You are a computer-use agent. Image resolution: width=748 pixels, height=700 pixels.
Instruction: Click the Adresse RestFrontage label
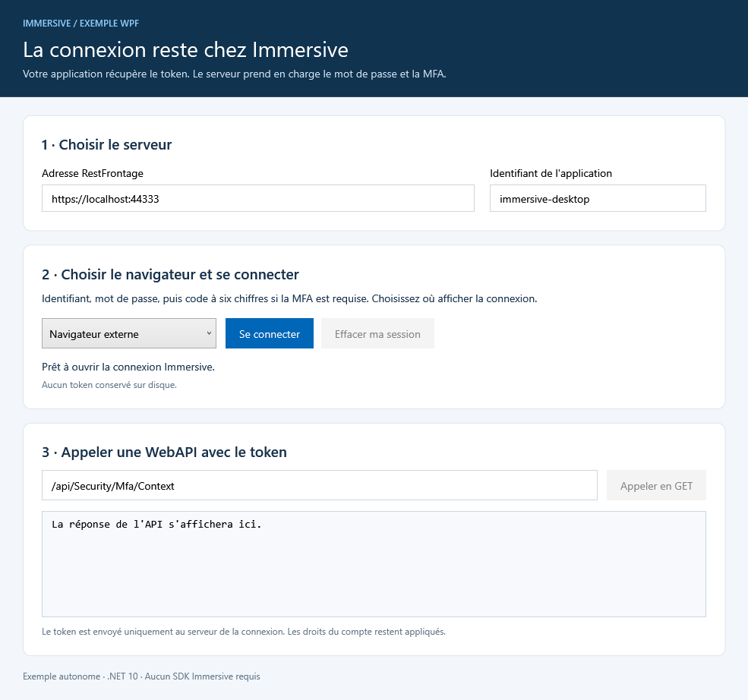coord(93,173)
